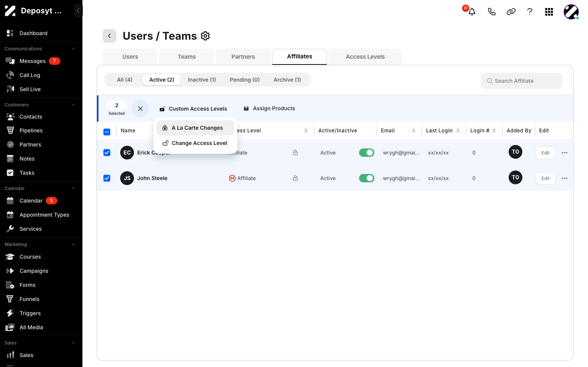Click the back arrow button
Screen dimensions: 588x367
click(110, 36)
